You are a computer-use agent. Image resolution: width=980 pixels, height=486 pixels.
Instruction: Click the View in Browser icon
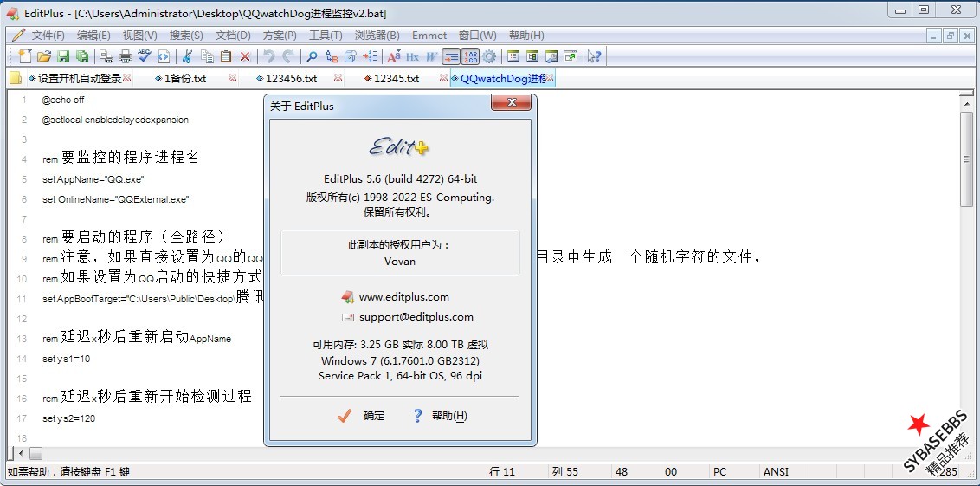coord(164,56)
